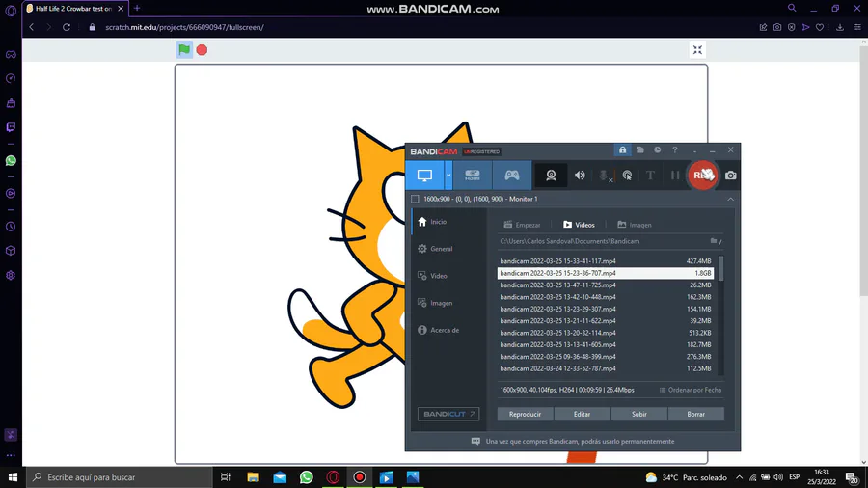Open the Ordenar por Fecha sort dropdown

691,390
